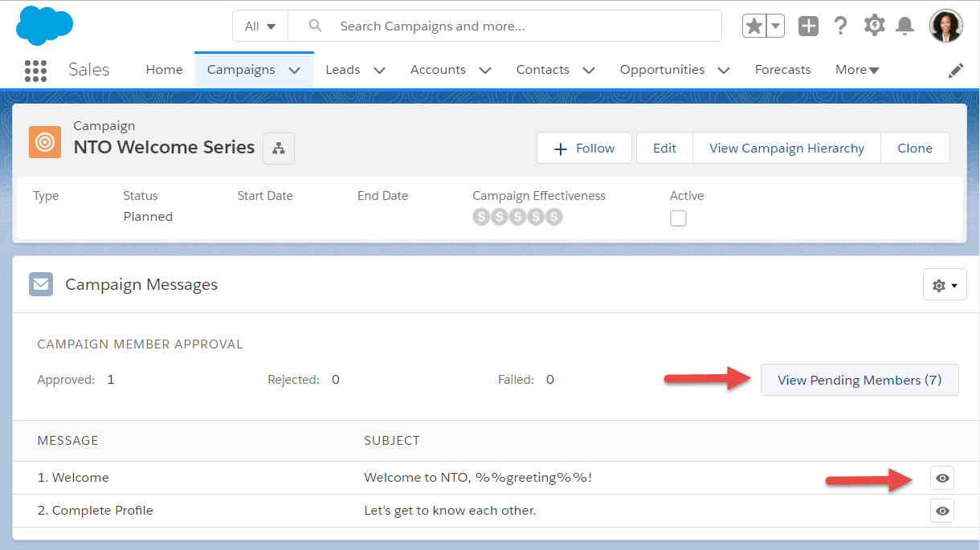Click the 'Campaign Messages' heading
980x550 pixels.
point(141,284)
